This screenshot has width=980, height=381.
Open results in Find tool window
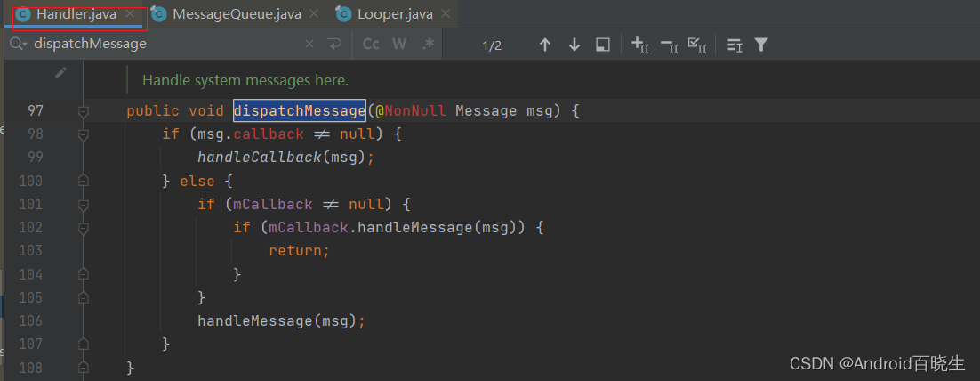pos(603,45)
